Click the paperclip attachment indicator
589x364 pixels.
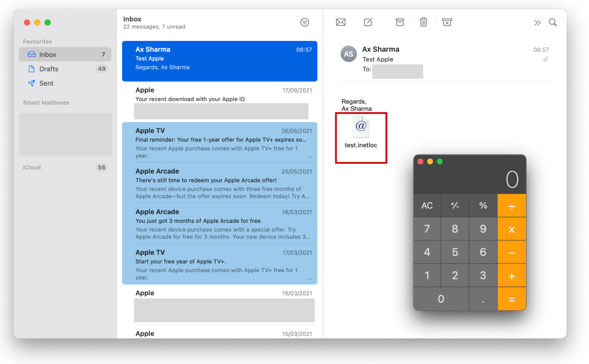coord(546,59)
